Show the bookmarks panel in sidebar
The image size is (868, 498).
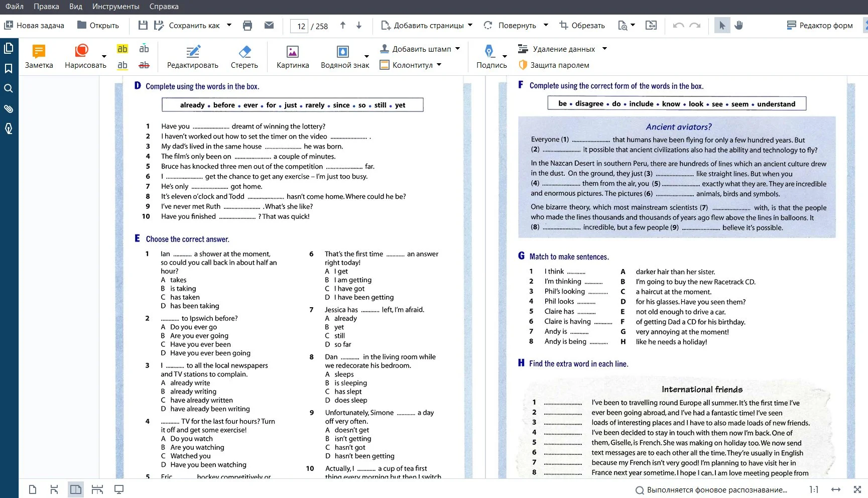[x=9, y=68]
